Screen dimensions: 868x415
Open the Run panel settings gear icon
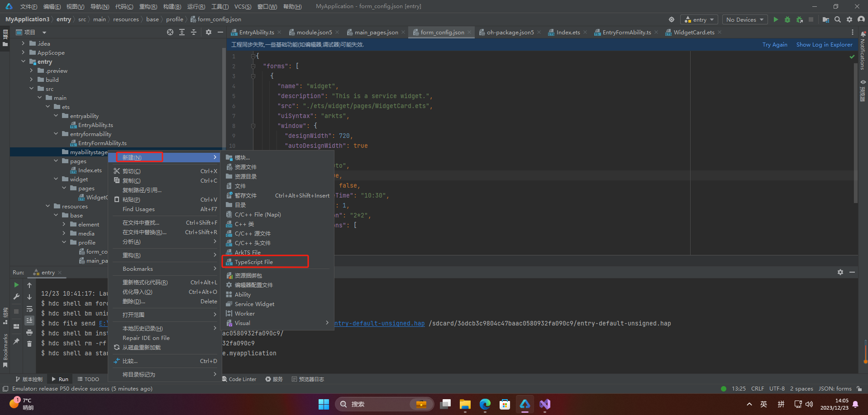pyautogui.click(x=840, y=272)
